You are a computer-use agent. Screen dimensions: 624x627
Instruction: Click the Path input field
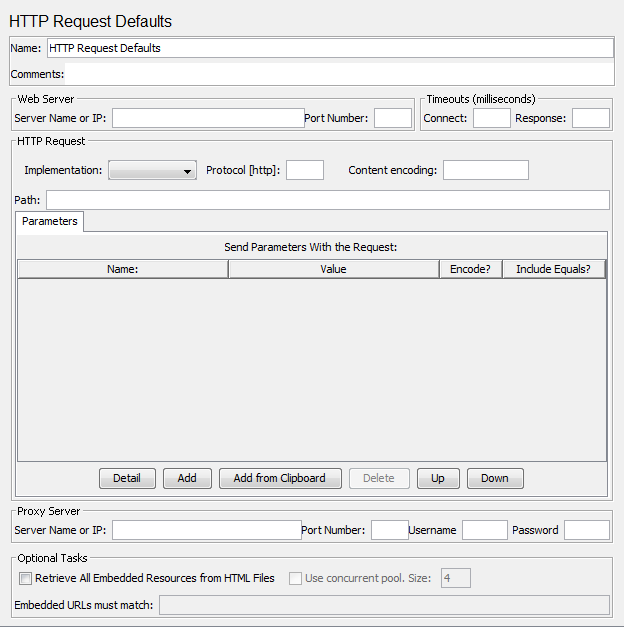pos(327,200)
